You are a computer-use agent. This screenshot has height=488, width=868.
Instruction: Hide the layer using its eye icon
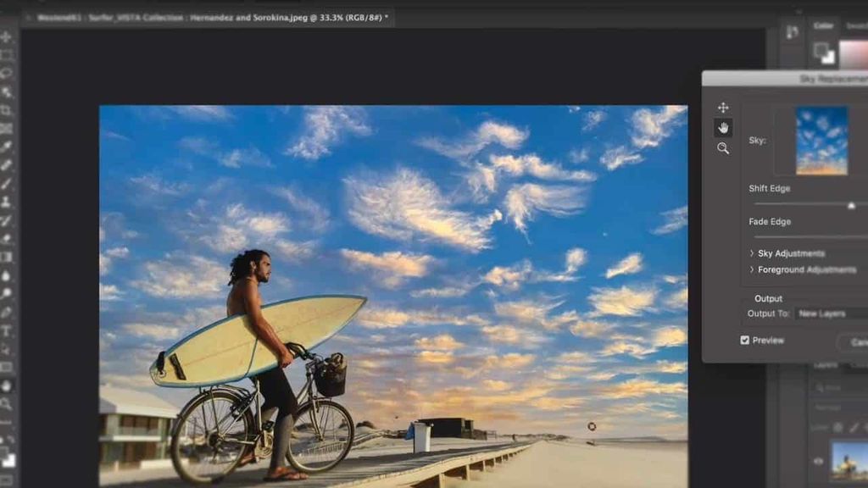coord(819,462)
